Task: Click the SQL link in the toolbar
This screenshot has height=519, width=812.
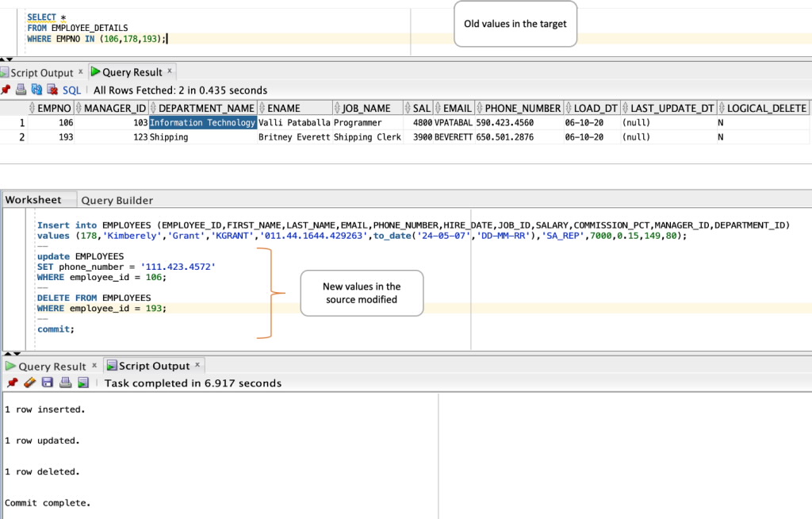Action: [70, 90]
